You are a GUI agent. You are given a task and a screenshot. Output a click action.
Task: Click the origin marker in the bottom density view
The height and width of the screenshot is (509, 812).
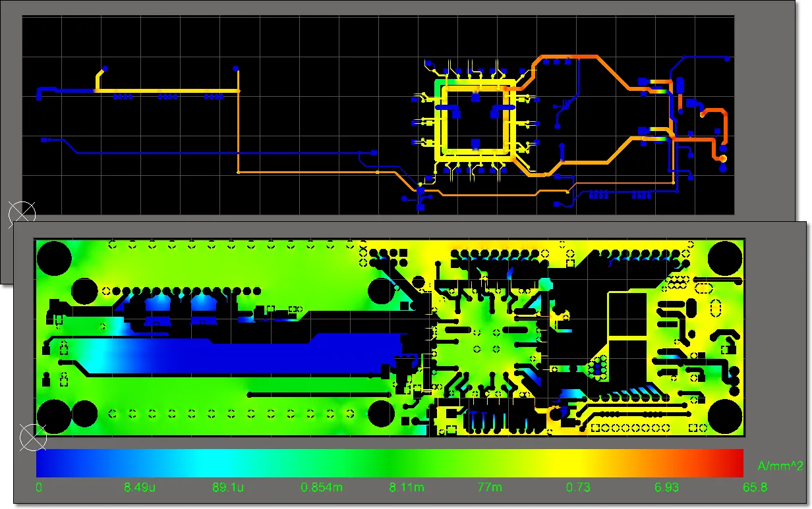tap(33, 437)
